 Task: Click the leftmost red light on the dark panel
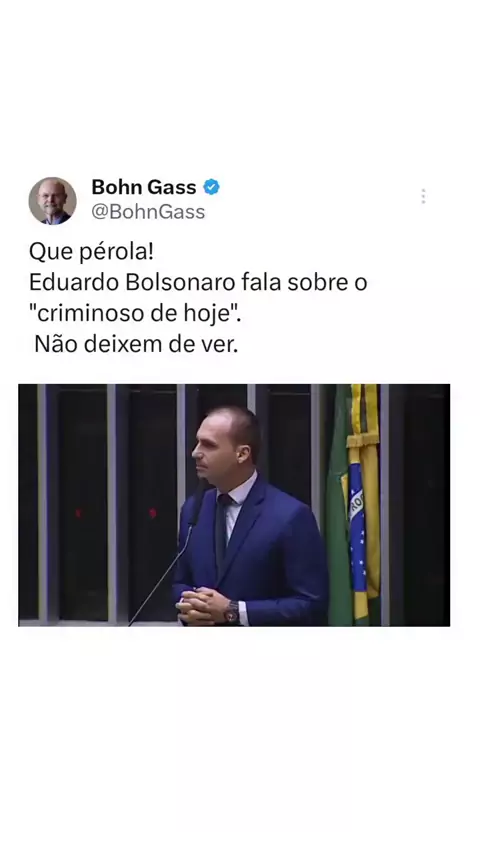(x=78, y=514)
